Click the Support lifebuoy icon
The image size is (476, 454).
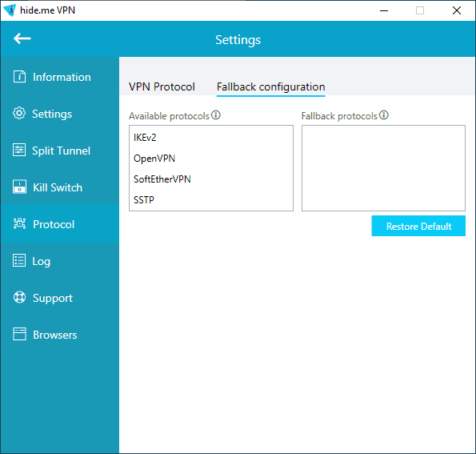[19, 298]
